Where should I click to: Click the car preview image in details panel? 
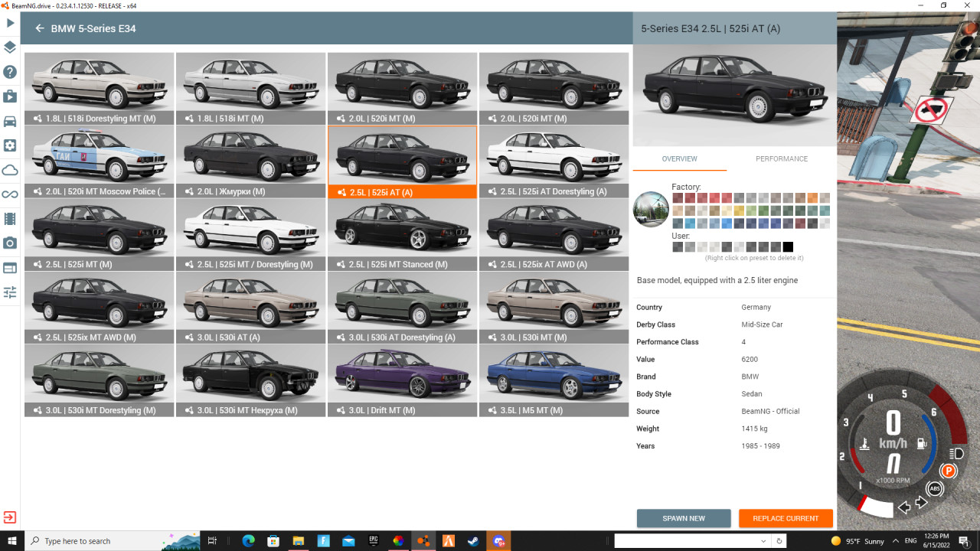[x=735, y=95]
